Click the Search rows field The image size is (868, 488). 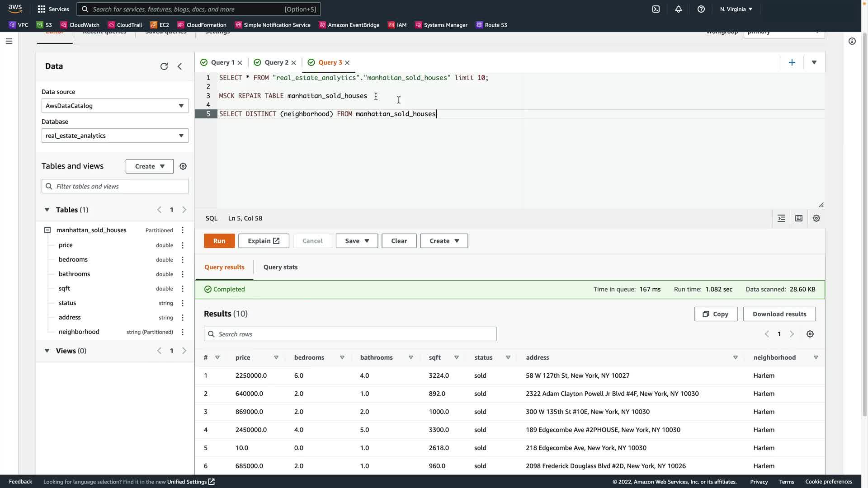350,334
